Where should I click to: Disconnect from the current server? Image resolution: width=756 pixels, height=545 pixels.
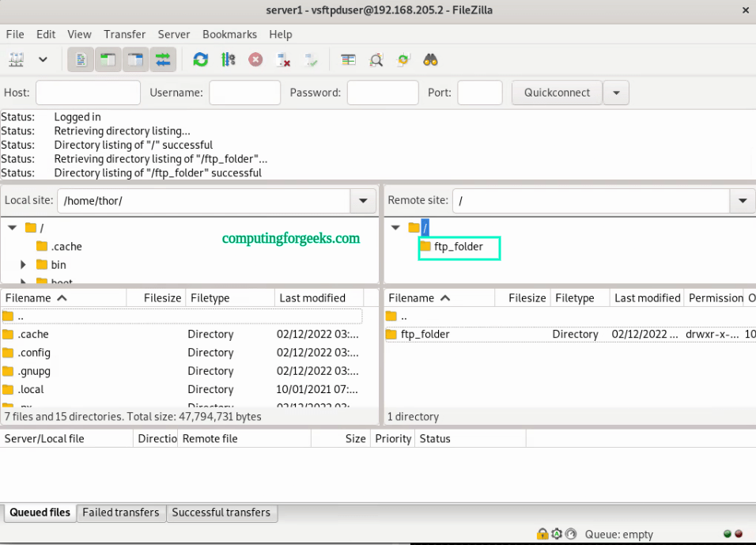pos(283,59)
